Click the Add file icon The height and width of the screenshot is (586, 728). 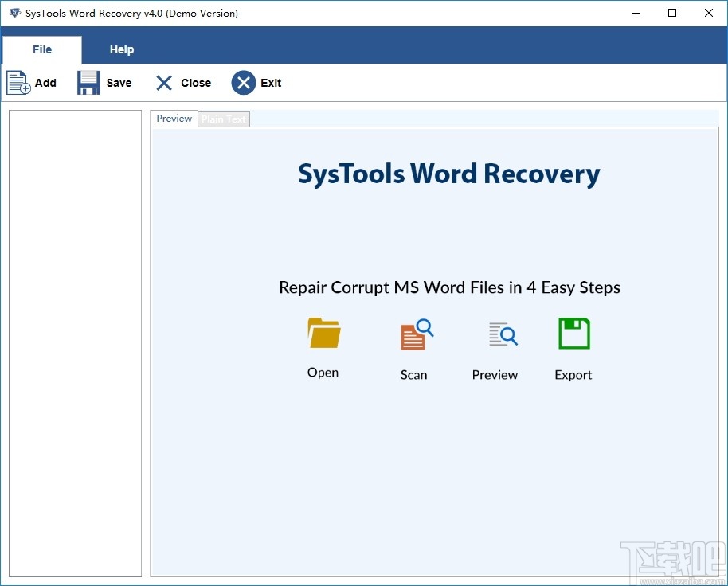tap(18, 82)
